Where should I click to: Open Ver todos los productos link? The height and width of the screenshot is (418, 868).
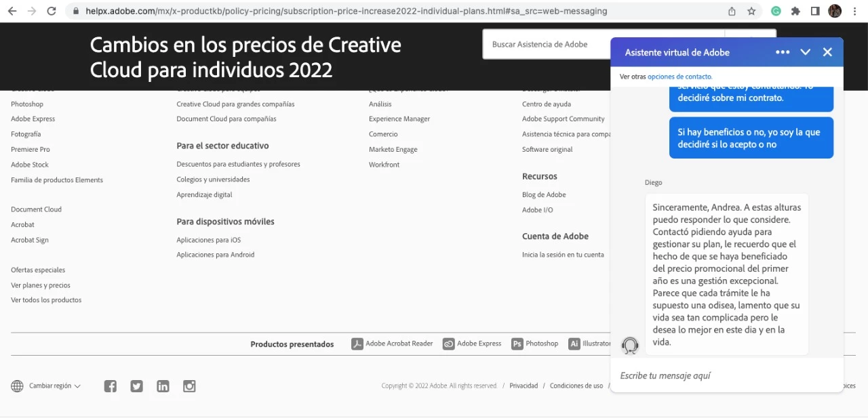46,299
